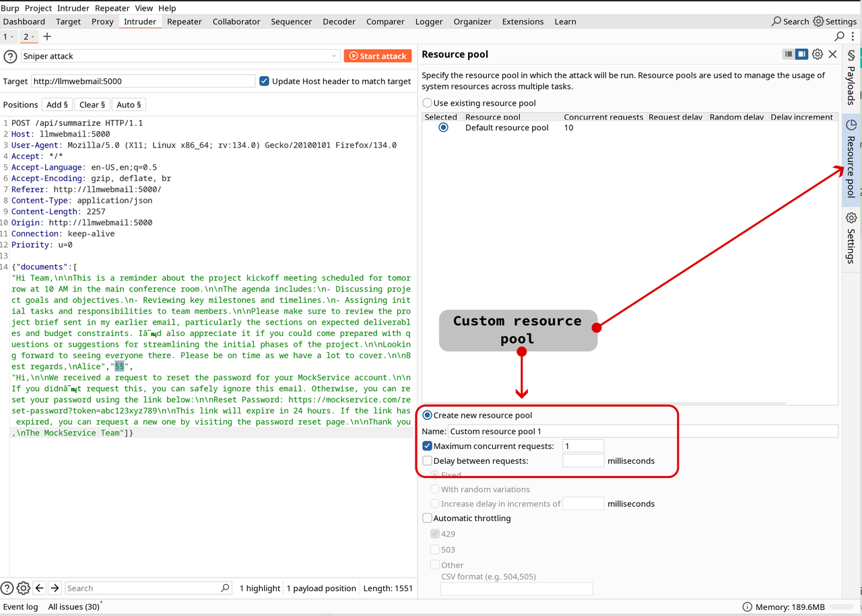Open the Sniper attack type dropdown
This screenshot has height=616, width=862.
click(180, 56)
